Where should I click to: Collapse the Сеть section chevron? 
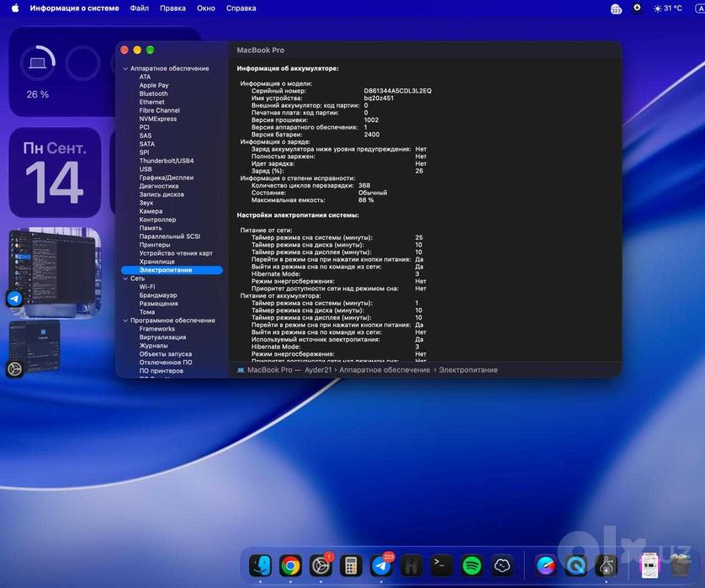pyautogui.click(x=125, y=278)
